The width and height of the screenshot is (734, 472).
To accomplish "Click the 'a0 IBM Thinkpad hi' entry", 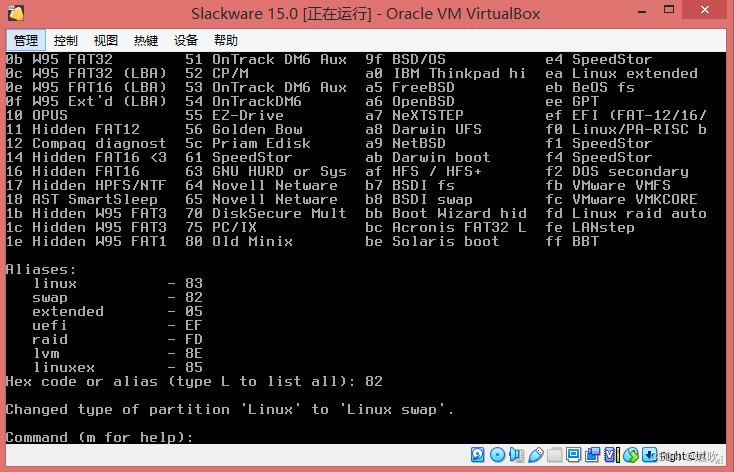I will (x=446, y=74).
